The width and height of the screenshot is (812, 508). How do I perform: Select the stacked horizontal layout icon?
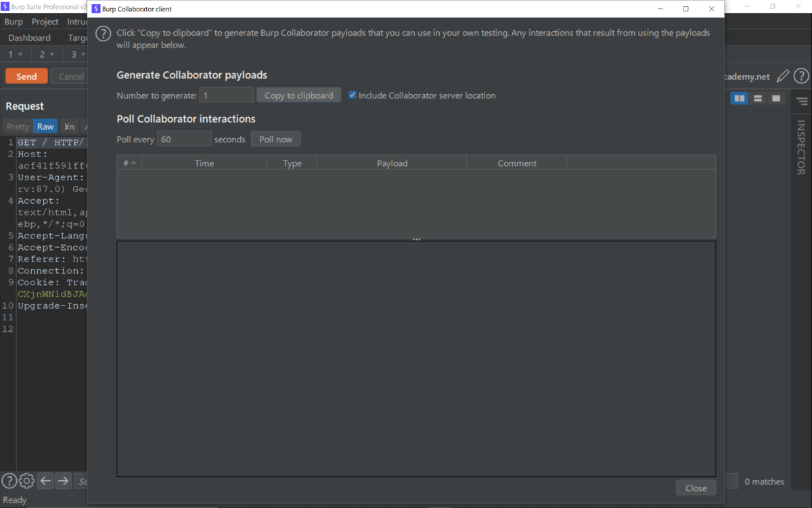point(758,99)
